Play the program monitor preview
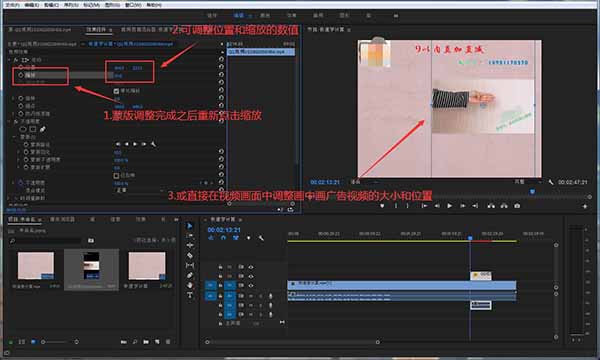This screenshot has height=360, width=600. (x=450, y=206)
